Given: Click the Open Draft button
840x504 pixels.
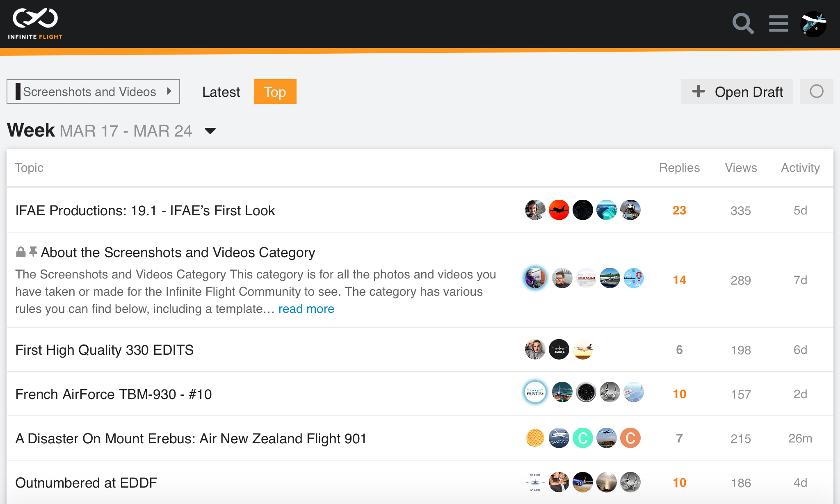Looking at the screenshot, I should 737,92.
